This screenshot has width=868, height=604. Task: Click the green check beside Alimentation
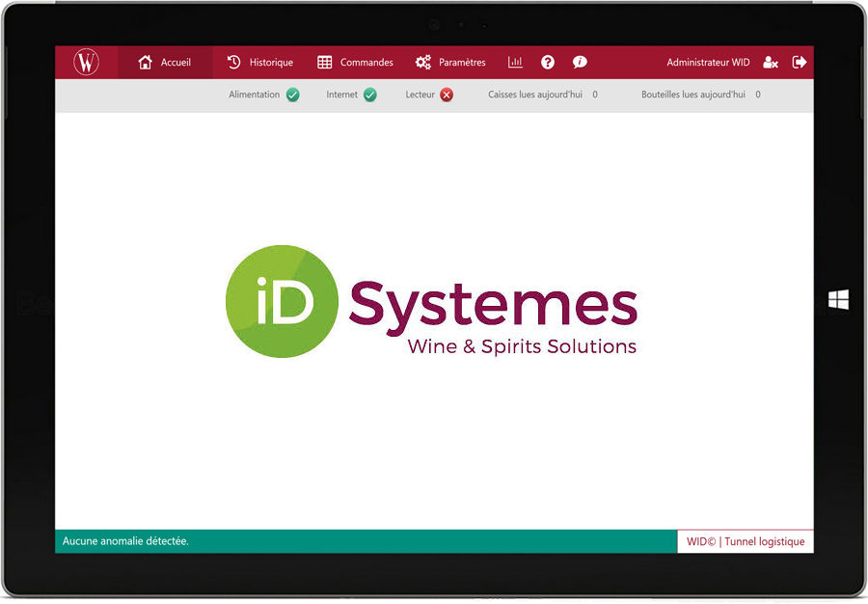pyautogui.click(x=293, y=95)
